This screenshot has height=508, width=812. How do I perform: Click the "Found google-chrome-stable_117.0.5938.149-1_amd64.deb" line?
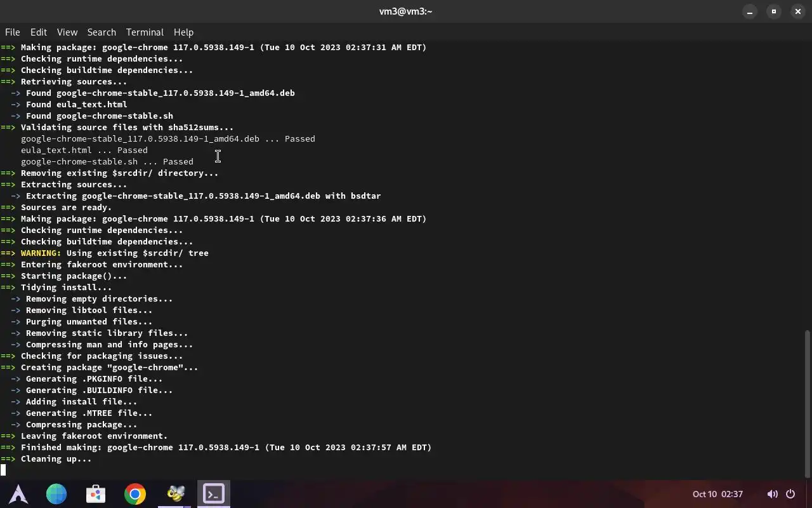click(x=160, y=93)
